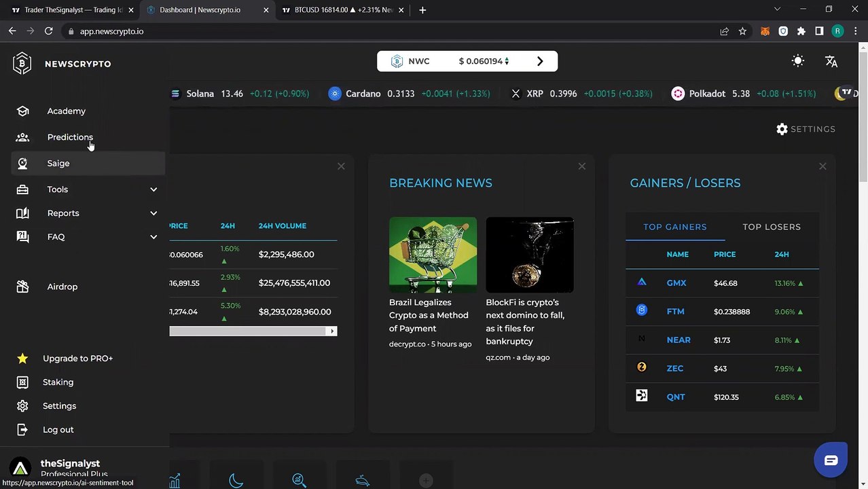
Task: Close the Breaking News widget
Action: (582, 166)
